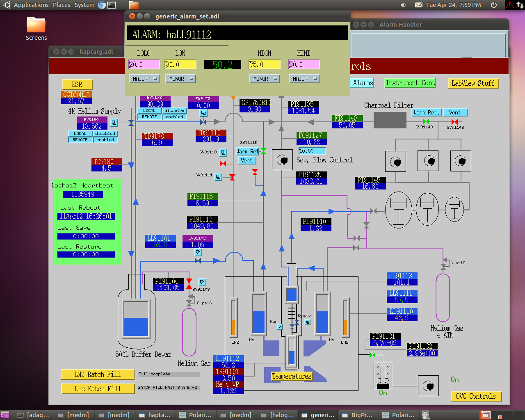Open HIGH severity MINOR dropdown
This screenshot has width=525, height=420.
[265, 79]
